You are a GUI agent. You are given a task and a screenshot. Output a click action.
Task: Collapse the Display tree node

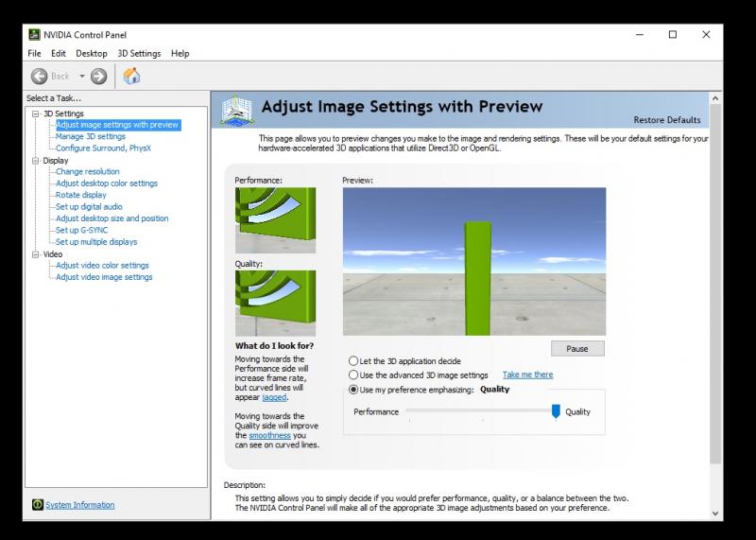35,161
